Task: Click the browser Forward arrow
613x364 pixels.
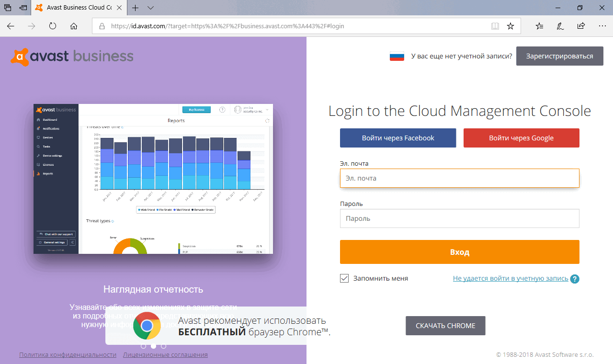Action: [32, 26]
